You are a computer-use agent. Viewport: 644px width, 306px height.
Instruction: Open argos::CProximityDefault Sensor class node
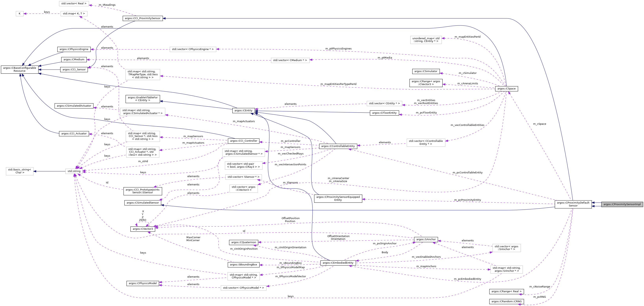point(573,204)
